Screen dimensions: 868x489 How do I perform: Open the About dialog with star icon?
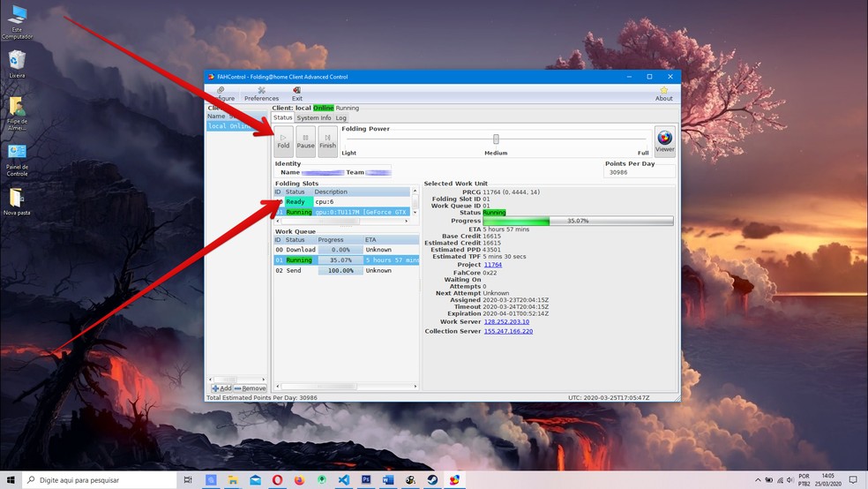pos(663,94)
